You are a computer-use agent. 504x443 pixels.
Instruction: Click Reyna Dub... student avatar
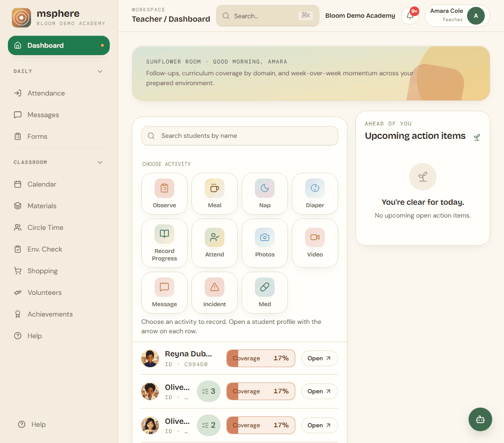150,358
